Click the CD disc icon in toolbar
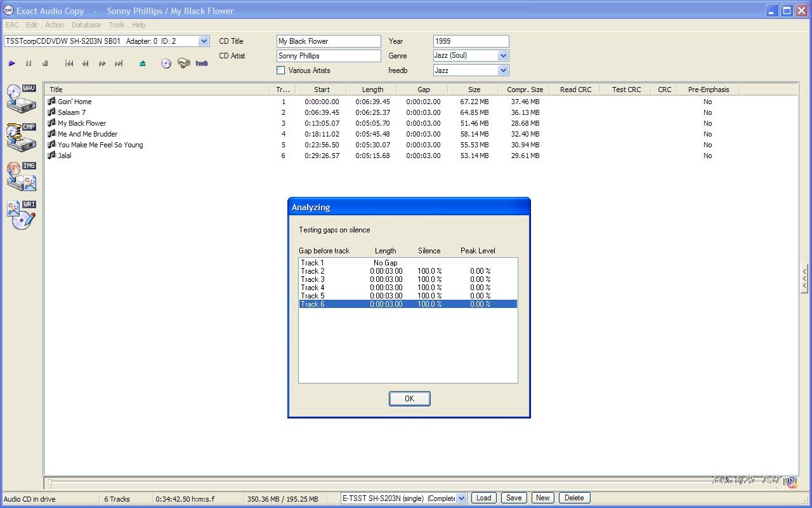812x508 pixels. (x=166, y=63)
